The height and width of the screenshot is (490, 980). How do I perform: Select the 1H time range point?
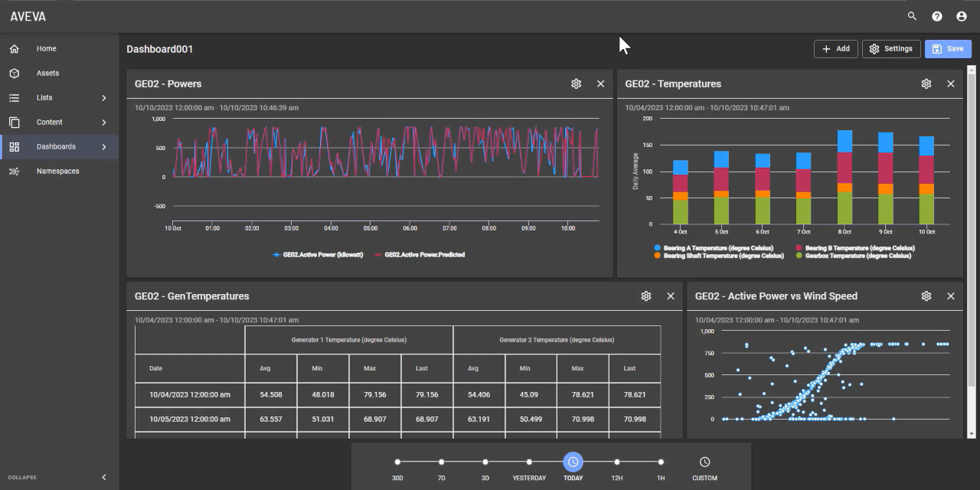click(661, 462)
